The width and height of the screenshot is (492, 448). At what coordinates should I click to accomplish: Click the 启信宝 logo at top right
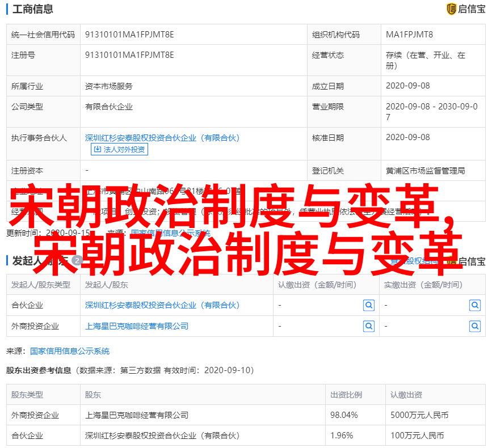coord(466,9)
